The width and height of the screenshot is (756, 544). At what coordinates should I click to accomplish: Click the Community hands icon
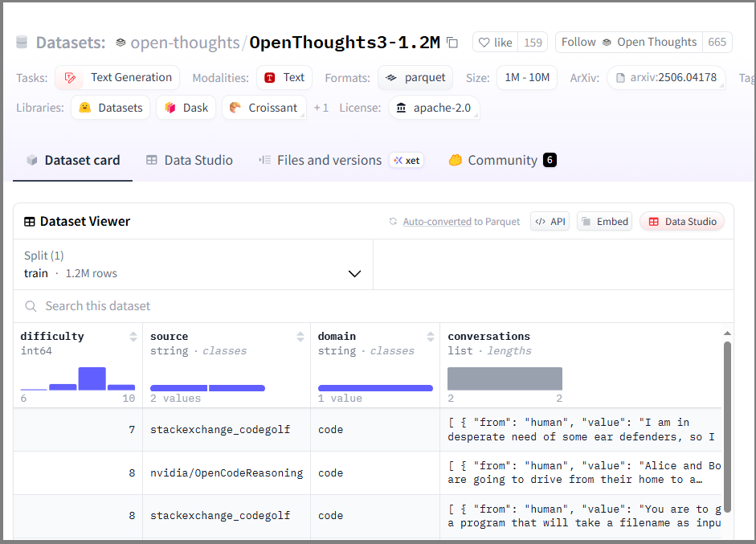tap(456, 160)
